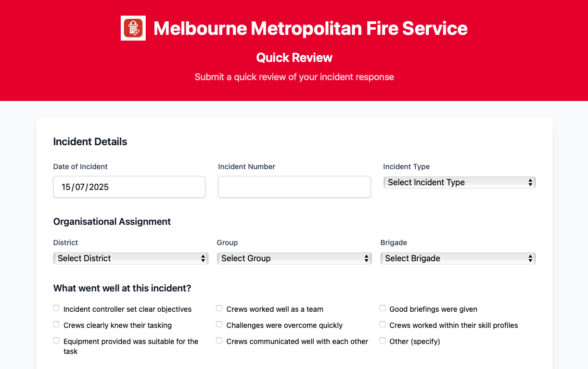Click the stepper arrows on Incident Type

coord(531,182)
